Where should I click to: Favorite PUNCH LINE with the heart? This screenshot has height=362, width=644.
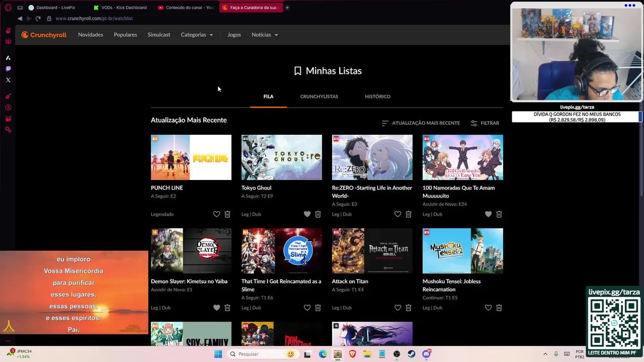(217, 214)
